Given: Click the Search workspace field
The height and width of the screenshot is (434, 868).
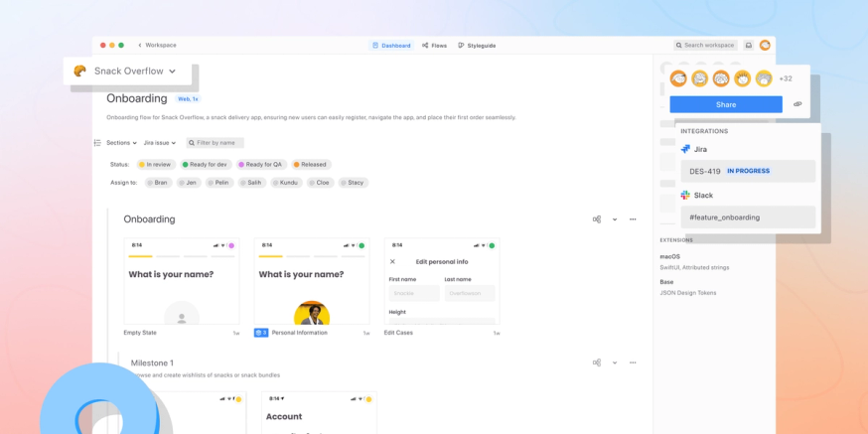Looking at the screenshot, I should coord(705,46).
